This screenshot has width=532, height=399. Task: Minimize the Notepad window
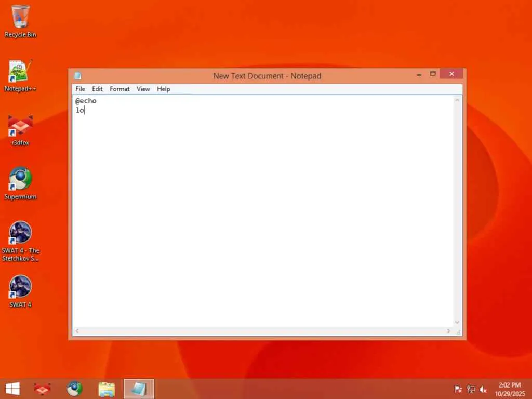pyautogui.click(x=419, y=74)
